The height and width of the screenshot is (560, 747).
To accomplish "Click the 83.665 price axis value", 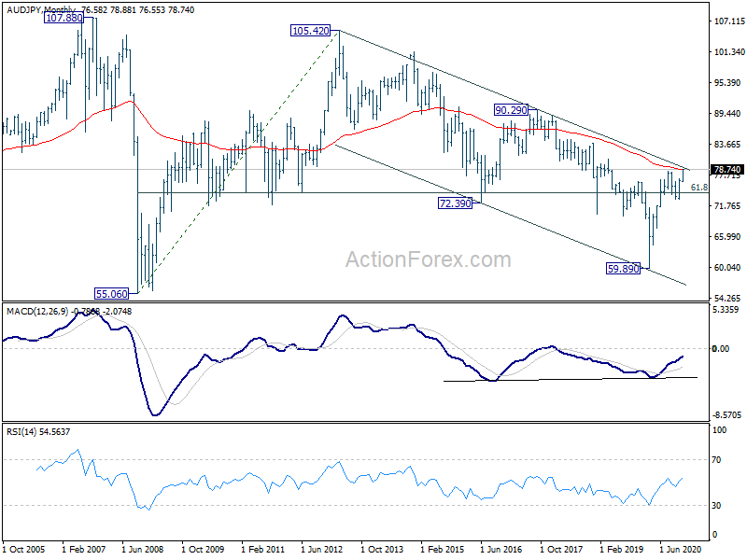I will pos(727,145).
